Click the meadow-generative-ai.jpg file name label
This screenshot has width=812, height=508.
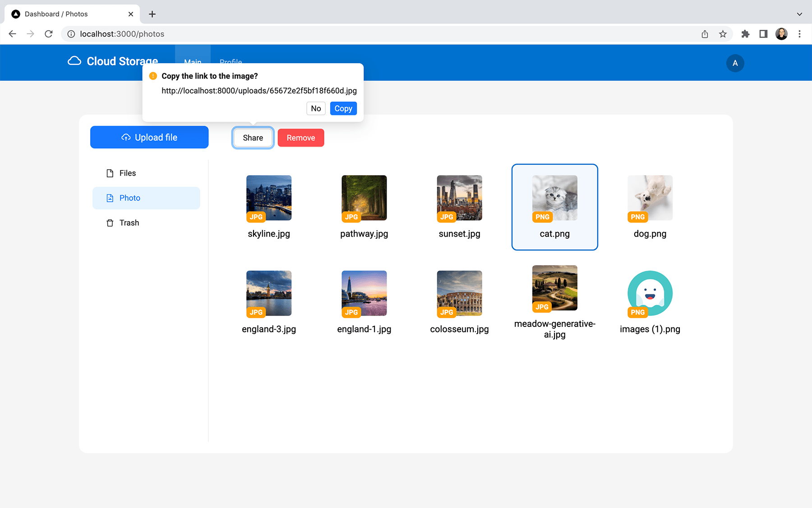(554, 329)
